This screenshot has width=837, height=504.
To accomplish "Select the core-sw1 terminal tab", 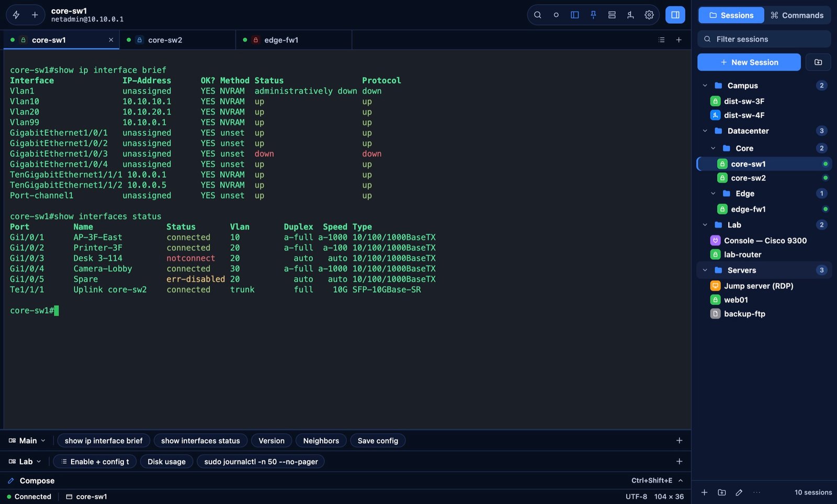I will 61,40.
